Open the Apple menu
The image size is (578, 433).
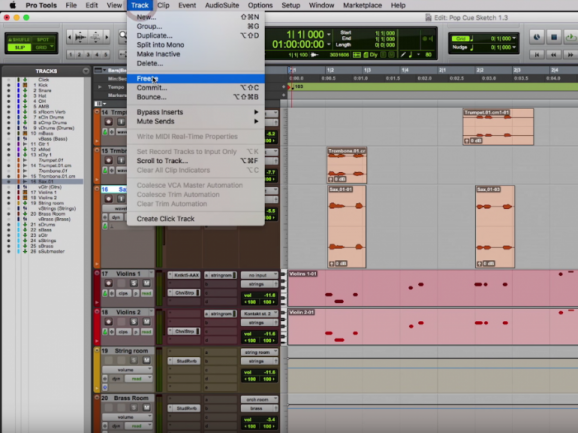coord(13,5)
